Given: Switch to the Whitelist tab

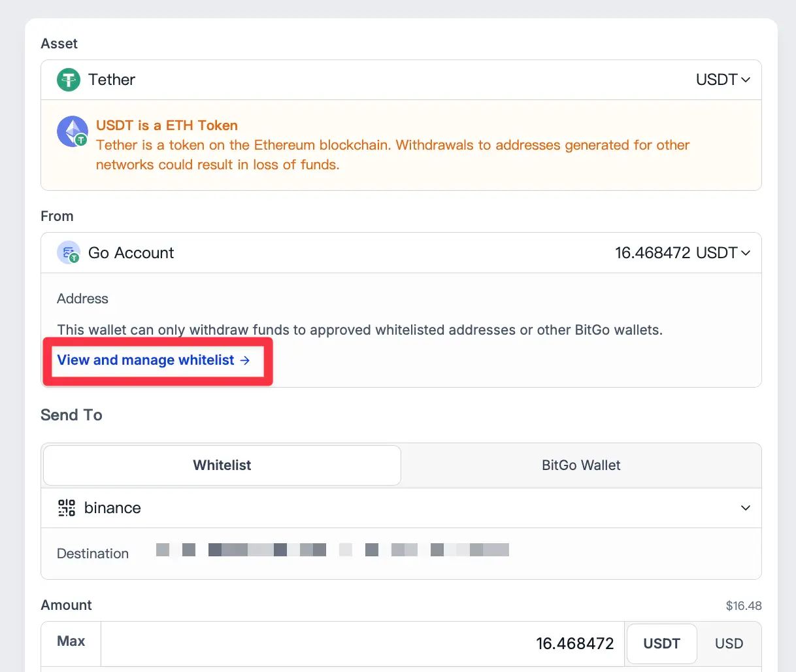Looking at the screenshot, I should coord(222,465).
